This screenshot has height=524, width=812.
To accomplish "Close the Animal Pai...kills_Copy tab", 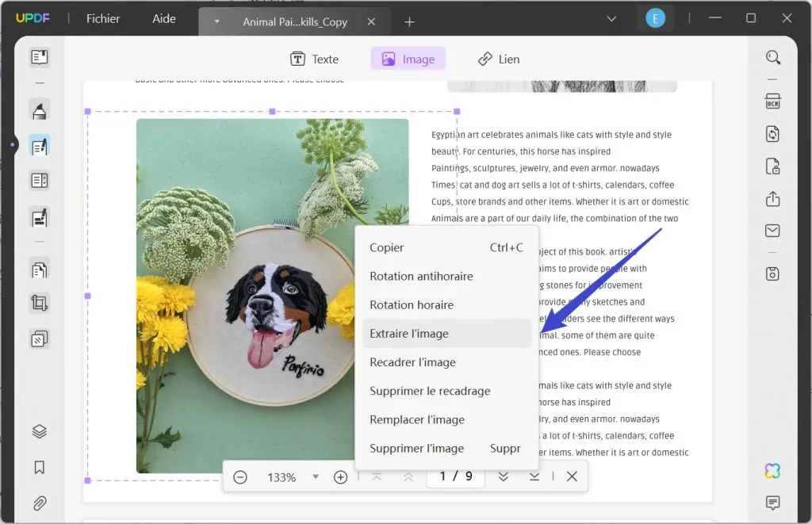I will coord(371,21).
